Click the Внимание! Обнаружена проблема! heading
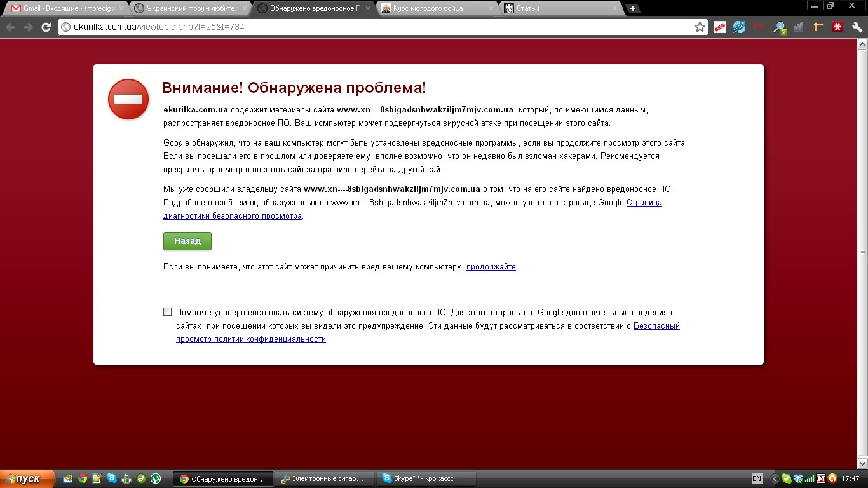This screenshot has width=868, height=488. click(x=294, y=88)
